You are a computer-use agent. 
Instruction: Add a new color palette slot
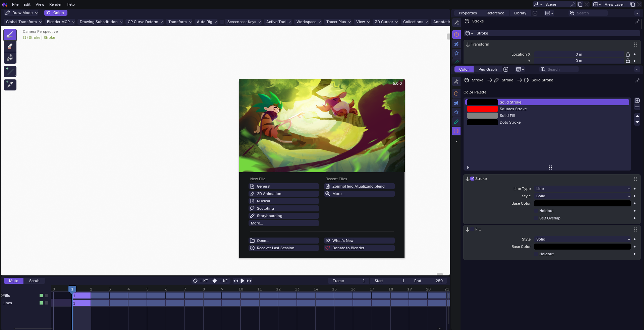click(x=637, y=101)
